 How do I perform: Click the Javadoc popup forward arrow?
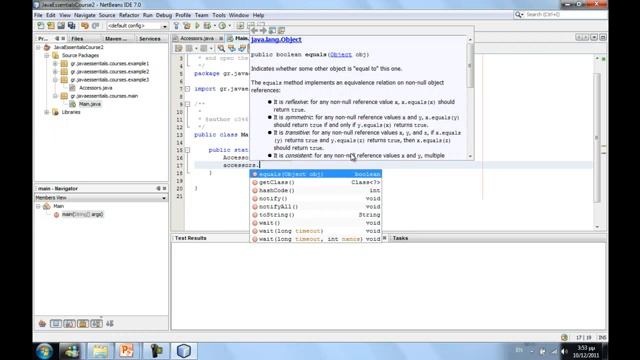pos(263,31)
